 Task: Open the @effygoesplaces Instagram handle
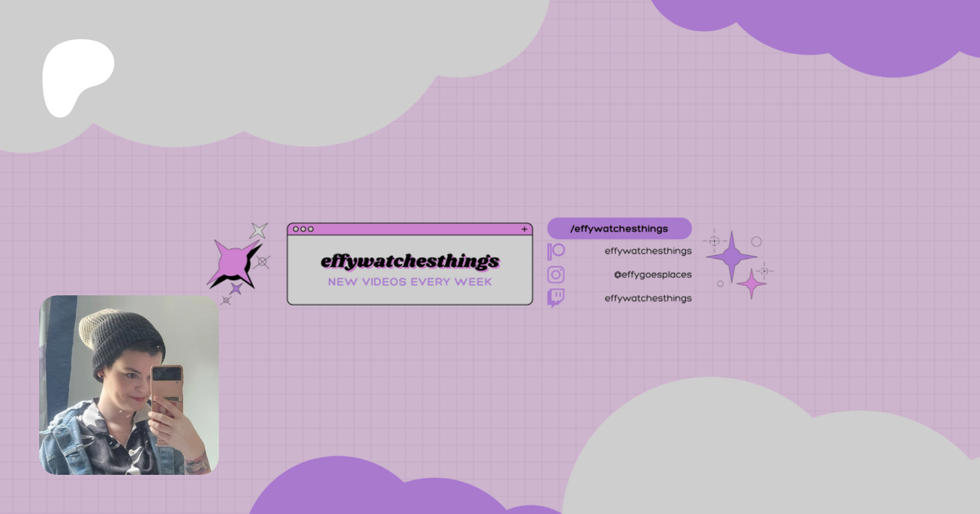pyautogui.click(x=652, y=275)
